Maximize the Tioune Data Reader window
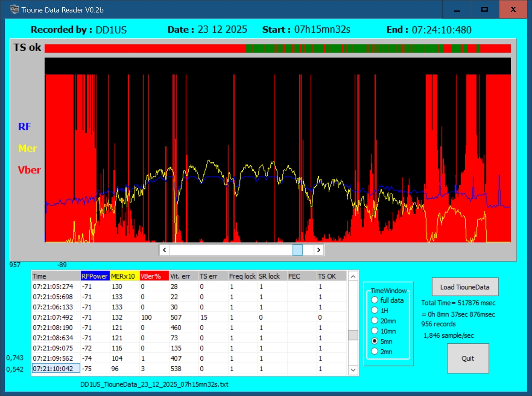The image size is (532, 396). 485,10
